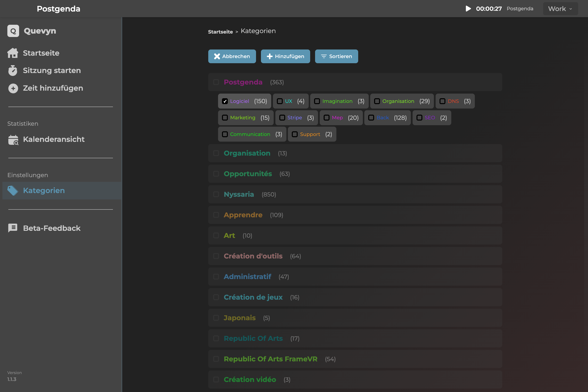The image size is (588, 392).
Task: Expand the Création d'outils category
Action: tap(355, 256)
